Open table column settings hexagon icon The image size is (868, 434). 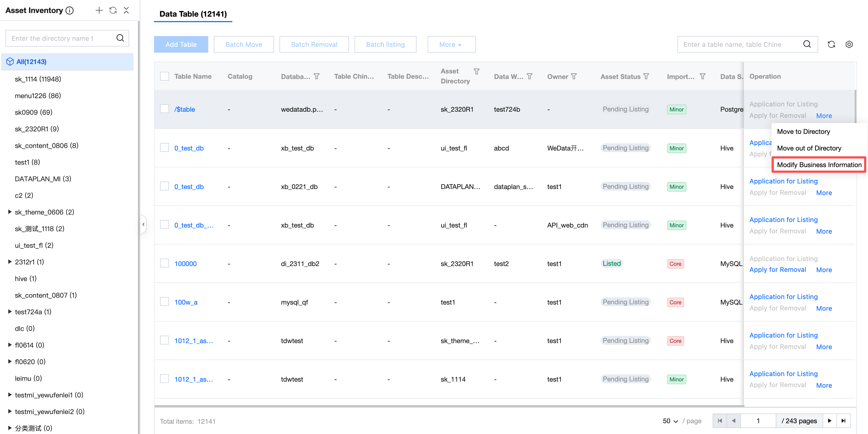(849, 44)
